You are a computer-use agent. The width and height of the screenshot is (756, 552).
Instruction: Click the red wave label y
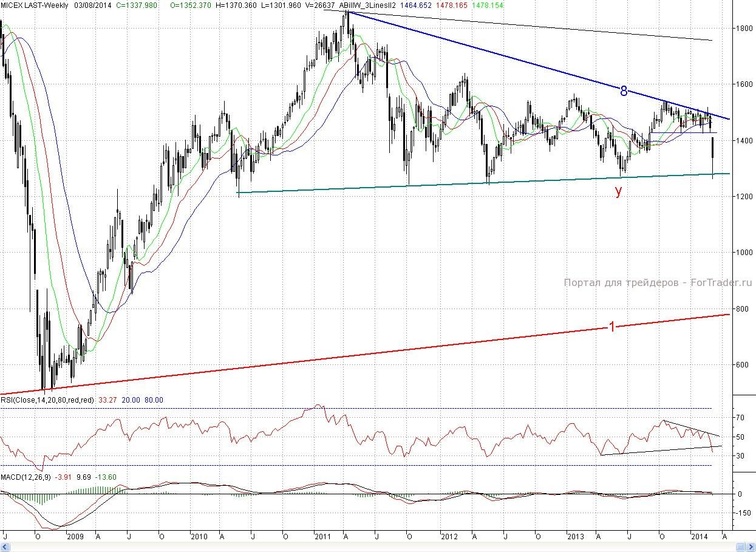(x=618, y=192)
